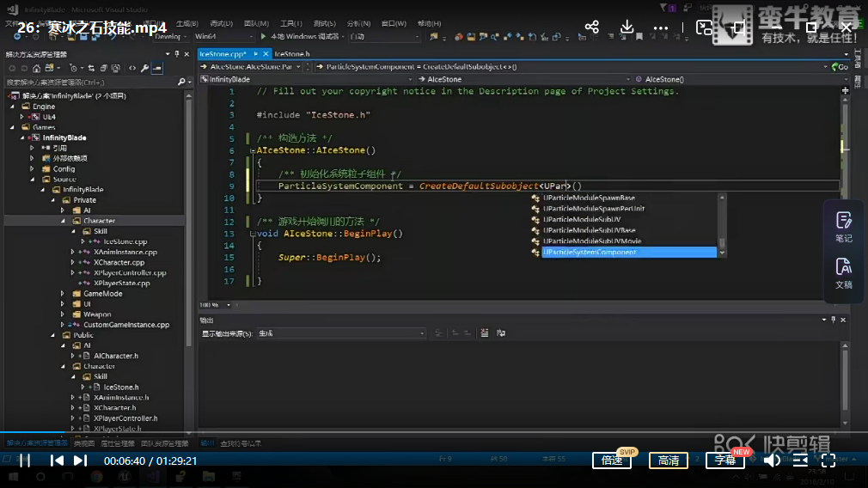The width and height of the screenshot is (868, 488).
Task: Select UParticleSystemComponent from autocomplete list
Action: 590,253
